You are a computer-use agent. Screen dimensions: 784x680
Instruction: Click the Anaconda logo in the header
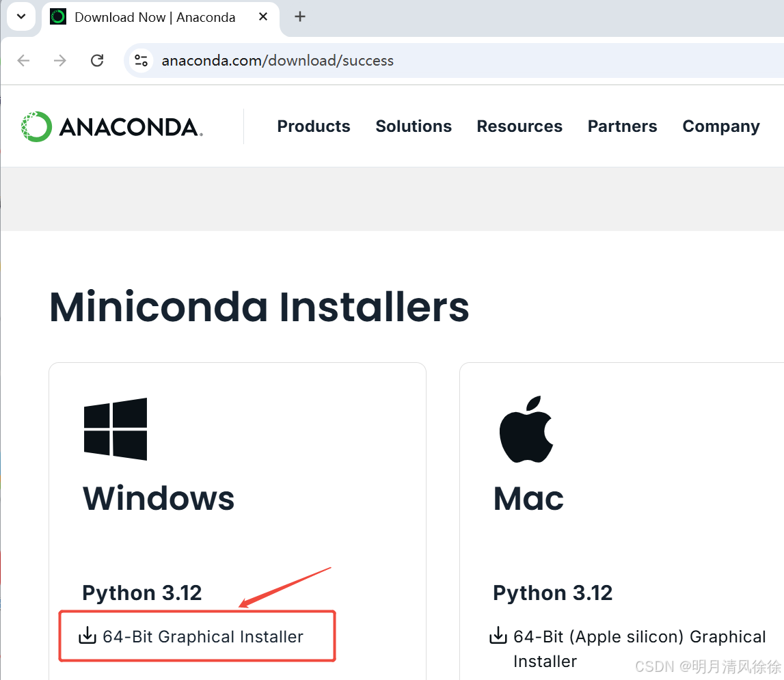112,126
